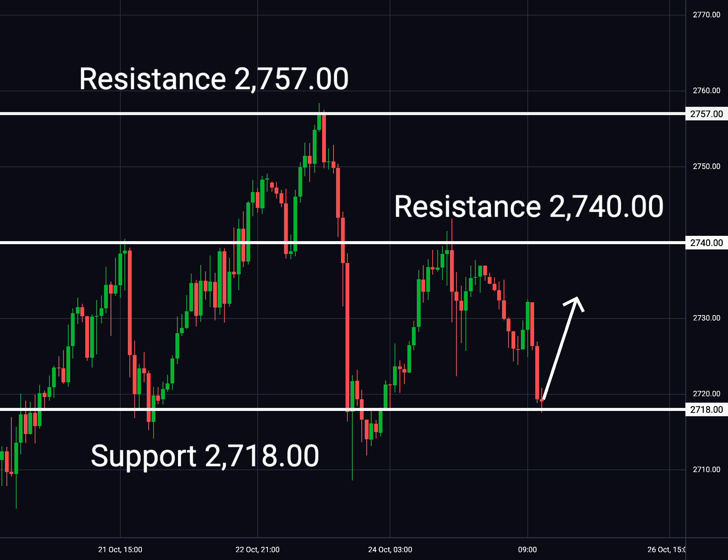Click the 2740.00 price label on axis
The image size is (728, 560).
coord(706,243)
